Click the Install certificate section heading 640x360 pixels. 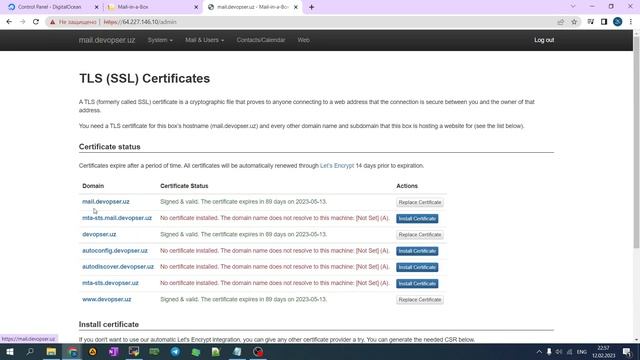click(x=109, y=324)
